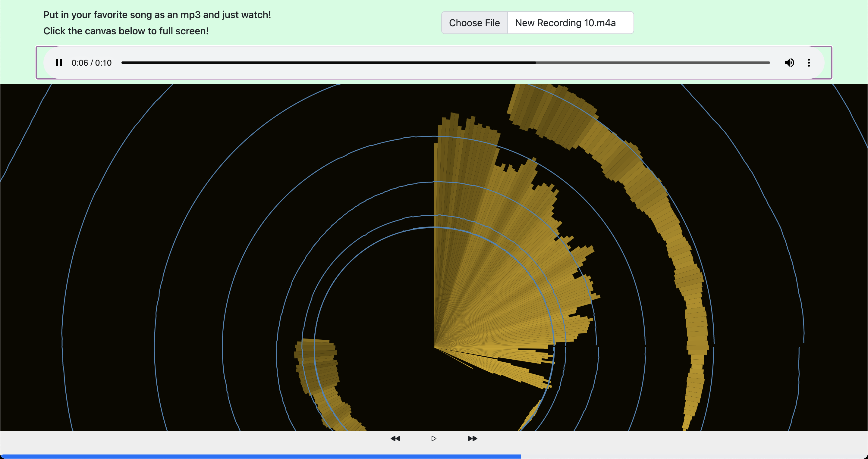Click the New Recording 10.m4a filename
Image resolution: width=868 pixels, height=459 pixels.
click(565, 23)
